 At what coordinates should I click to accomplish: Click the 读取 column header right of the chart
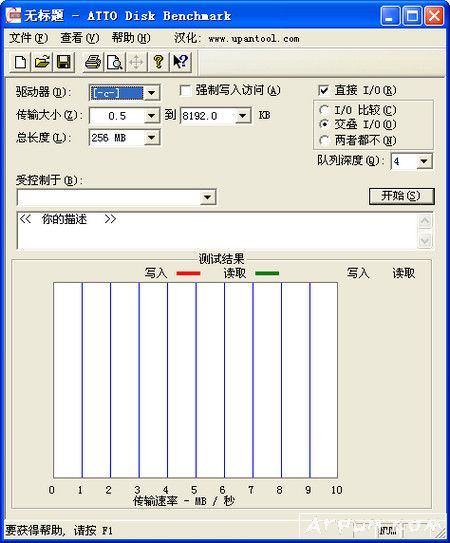click(x=404, y=273)
